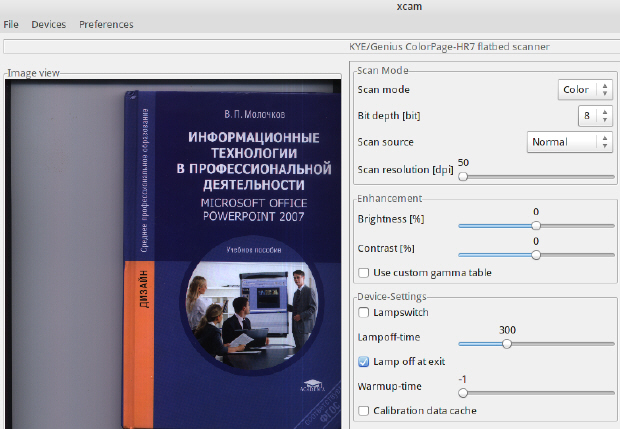Click the 'Enhancement' group heading
620x429 pixels.
tap(389, 198)
